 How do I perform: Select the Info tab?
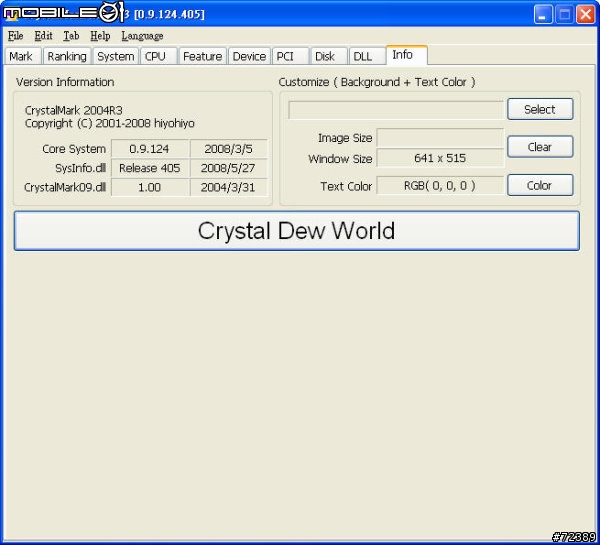(x=407, y=55)
